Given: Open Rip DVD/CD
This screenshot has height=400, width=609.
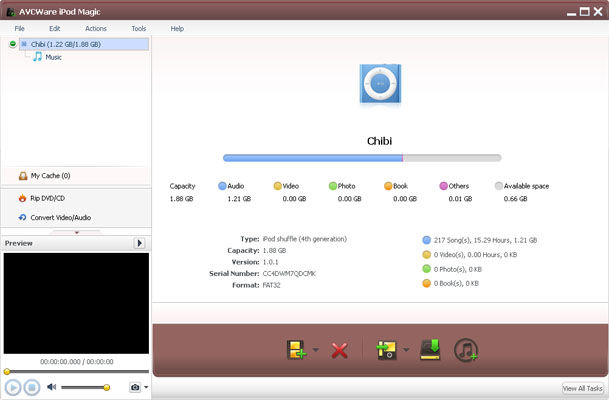Looking at the screenshot, I should 47,198.
